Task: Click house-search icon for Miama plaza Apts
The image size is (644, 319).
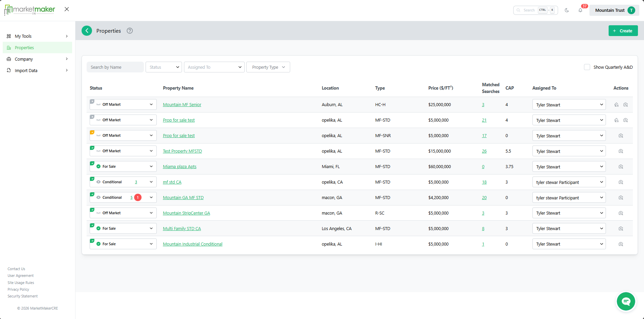Action: [x=621, y=167]
